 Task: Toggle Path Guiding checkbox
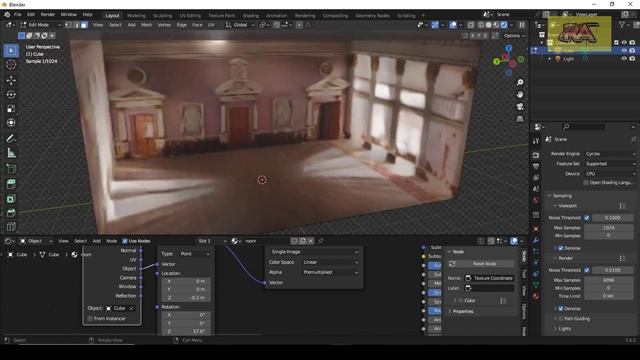coord(561,318)
